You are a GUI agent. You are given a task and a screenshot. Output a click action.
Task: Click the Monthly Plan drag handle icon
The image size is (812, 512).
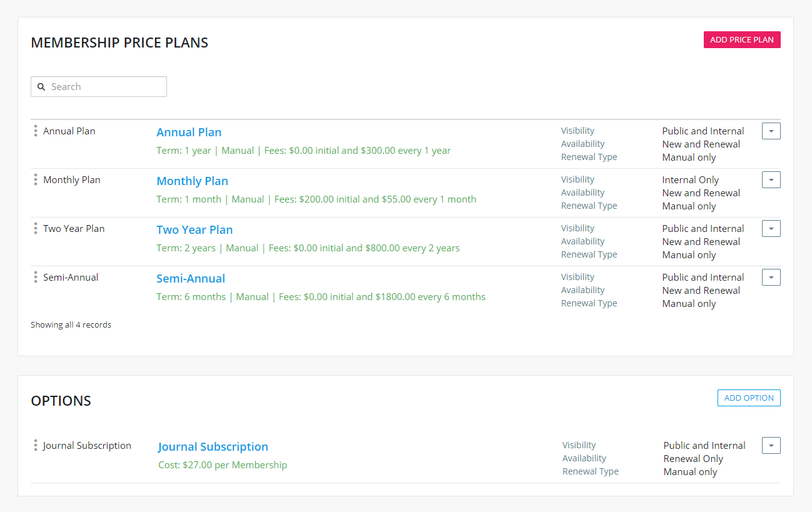pyautogui.click(x=36, y=179)
